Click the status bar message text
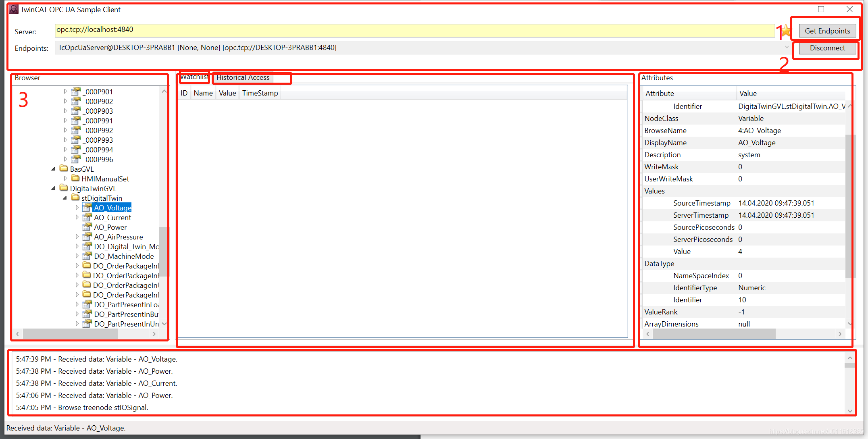The height and width of the screenshot is (439, 868). point(66,428)
